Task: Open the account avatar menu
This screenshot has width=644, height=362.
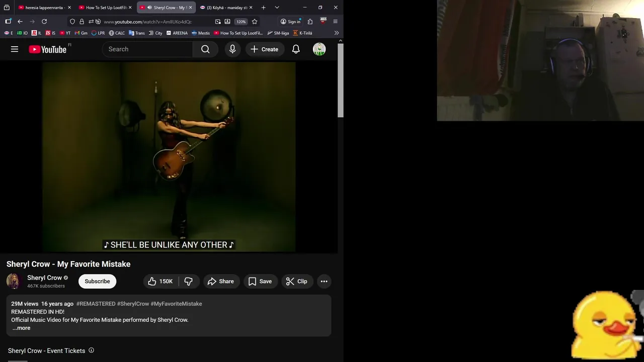Action: click(319, 49)
